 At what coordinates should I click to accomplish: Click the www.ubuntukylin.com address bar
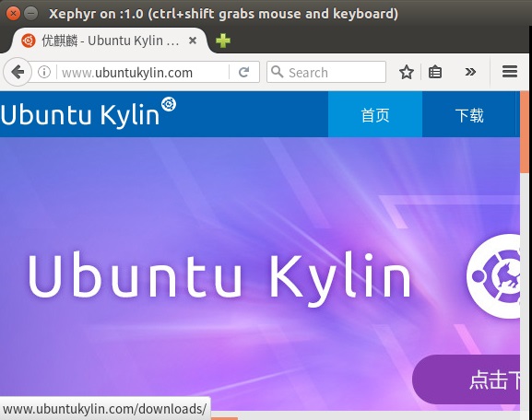[143, 72]
